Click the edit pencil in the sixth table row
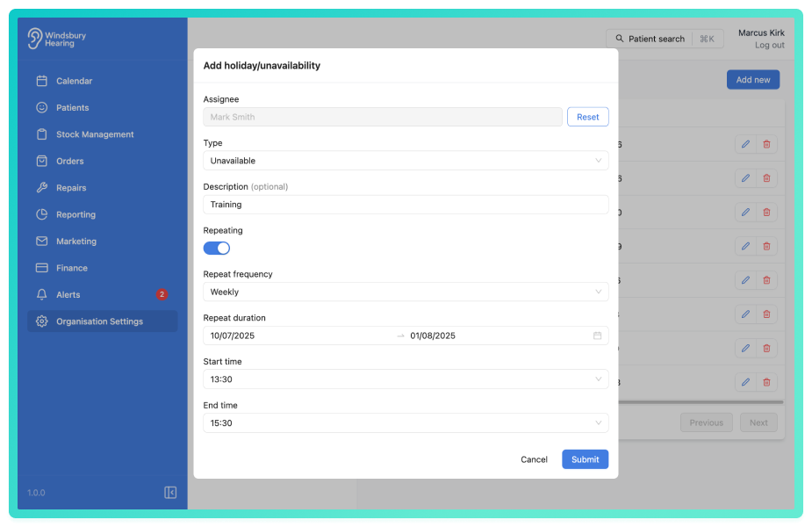This screenshot has width=812, height=527. click(x=745, y=314)
